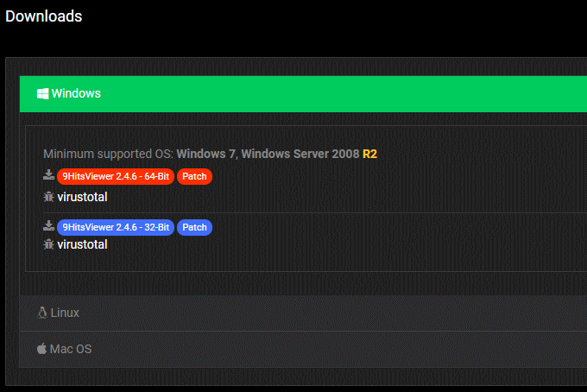
Task: Get the blue Patch for 32-Bit
Action: point(195,227)
